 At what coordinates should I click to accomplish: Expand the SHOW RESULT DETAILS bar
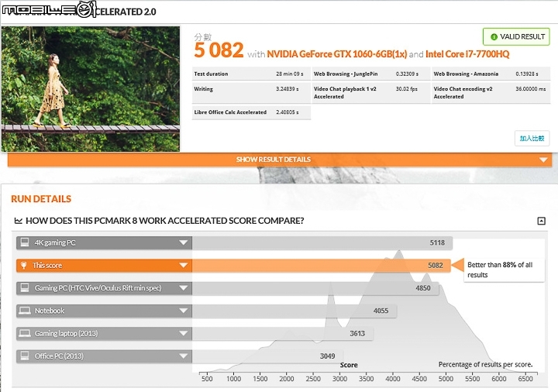click(280, 160)
